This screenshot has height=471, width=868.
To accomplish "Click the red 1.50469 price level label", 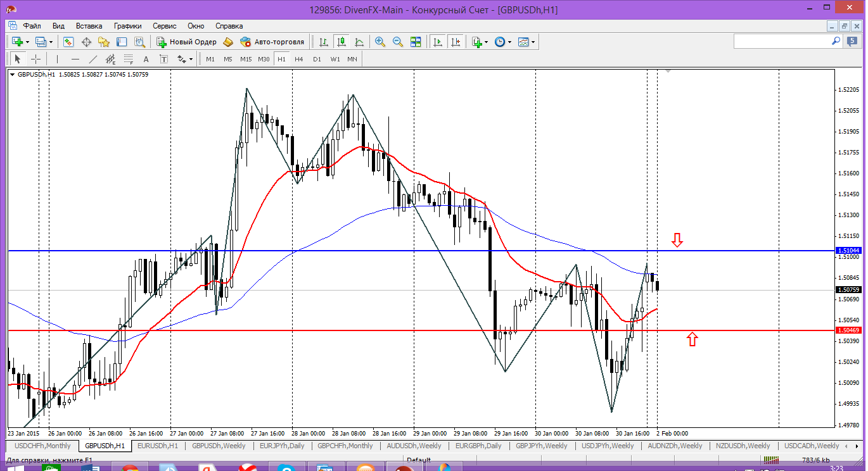I will click(x=848, y=330).
